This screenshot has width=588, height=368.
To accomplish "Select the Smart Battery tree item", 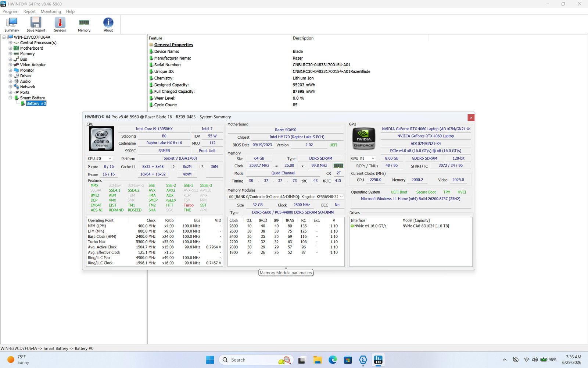I will (x=32, y=98).
